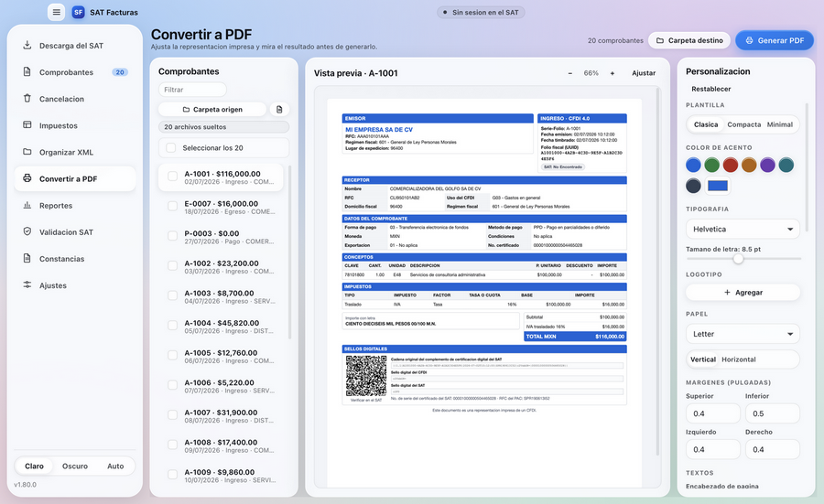Check the P-0003 invoice checkbox
This screenshot has height=504, width=824.
pos(172,236)
